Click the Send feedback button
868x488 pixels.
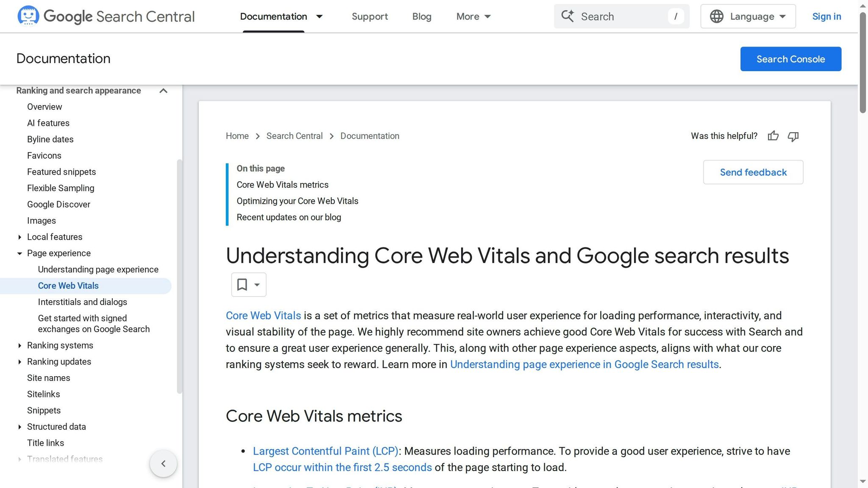[x=753, y=172]
